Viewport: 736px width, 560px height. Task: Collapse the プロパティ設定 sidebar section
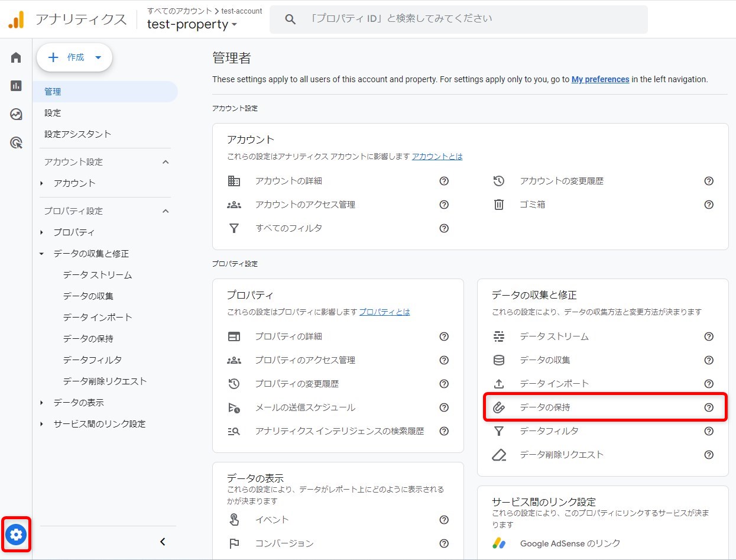[x=166, y=211]
